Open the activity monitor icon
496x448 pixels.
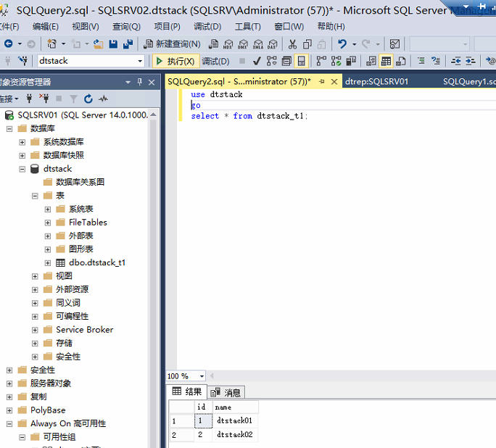tap(394, 44)
